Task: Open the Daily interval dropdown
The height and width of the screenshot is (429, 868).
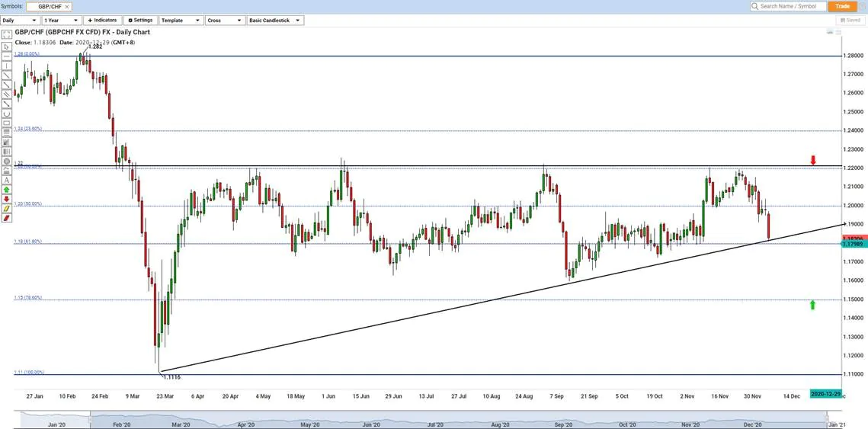Action: click(x=19, y=21)
